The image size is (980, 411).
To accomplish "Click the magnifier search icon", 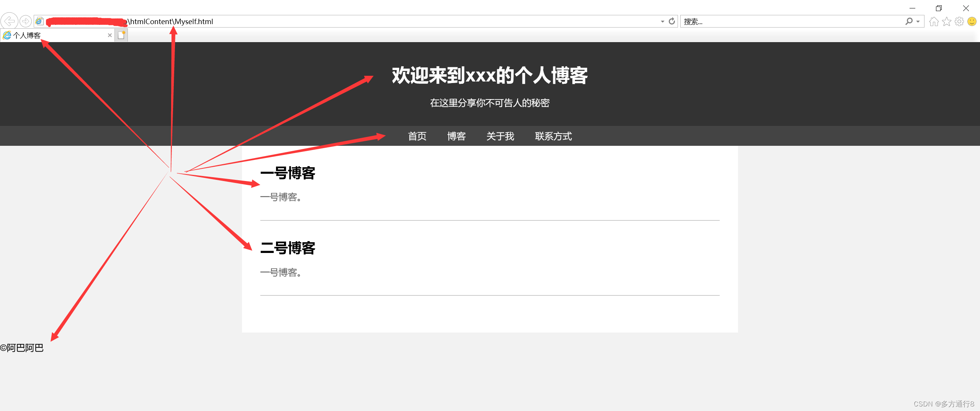I will [x=909, y=21].
